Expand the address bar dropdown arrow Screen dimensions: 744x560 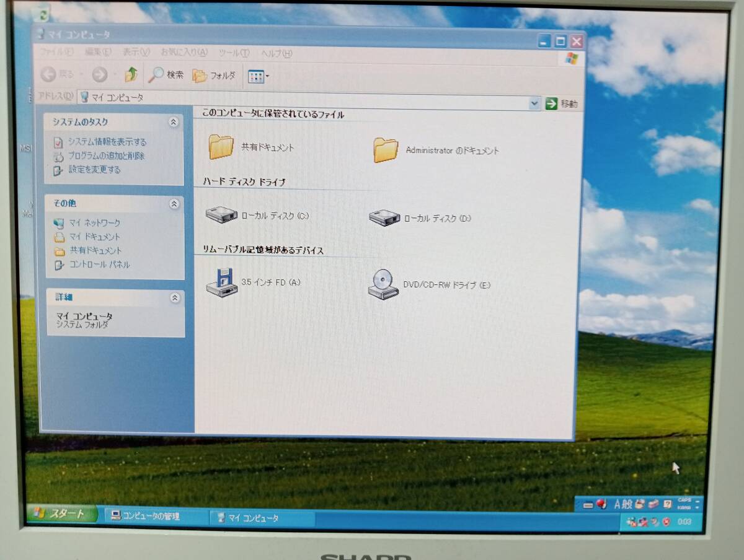[535, 103]
